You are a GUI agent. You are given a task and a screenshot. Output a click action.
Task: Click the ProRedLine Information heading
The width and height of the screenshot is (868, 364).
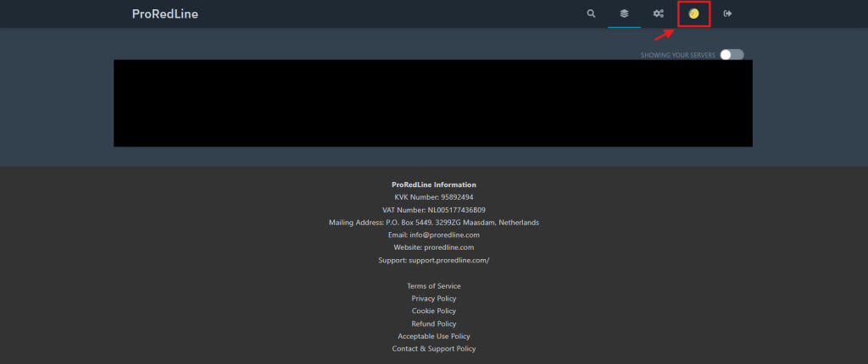click(434, 185)
